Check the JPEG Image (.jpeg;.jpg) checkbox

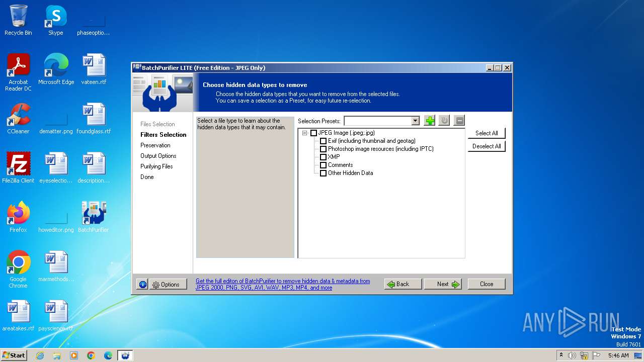pos(314,133)
